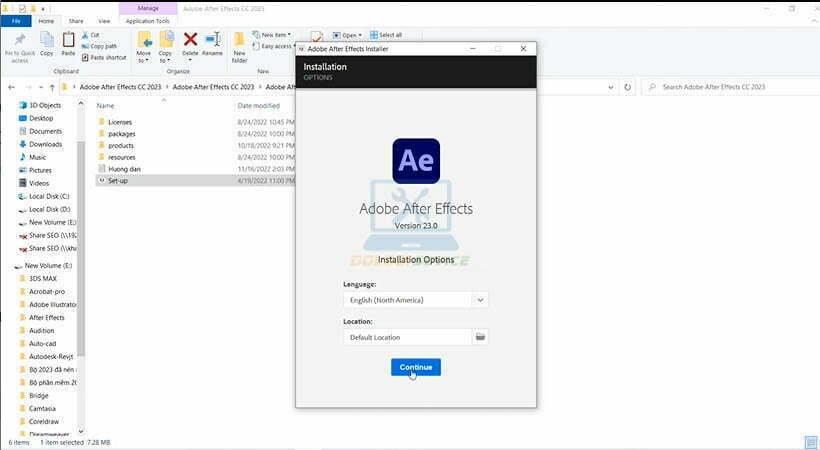This screenshot has height=450, width=820.
Task: Switch to the Share ribbon tab
Action: [76, 21]
